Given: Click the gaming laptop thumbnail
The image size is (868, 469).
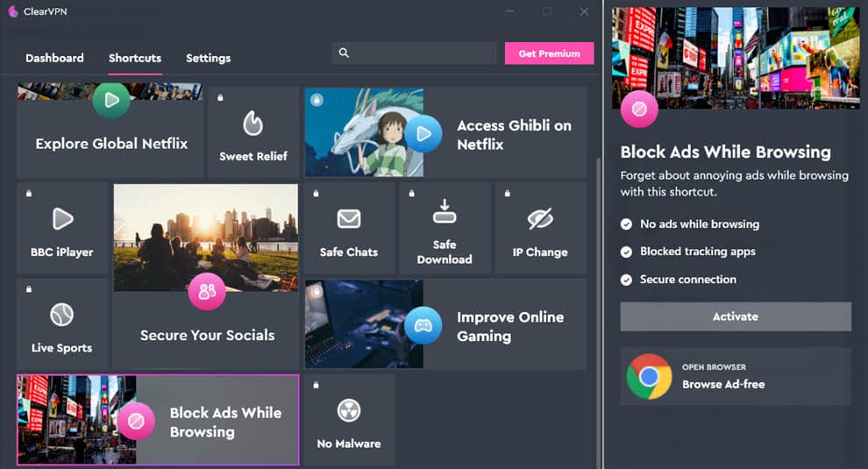Looking at the screenshot, I should [364, 324].
